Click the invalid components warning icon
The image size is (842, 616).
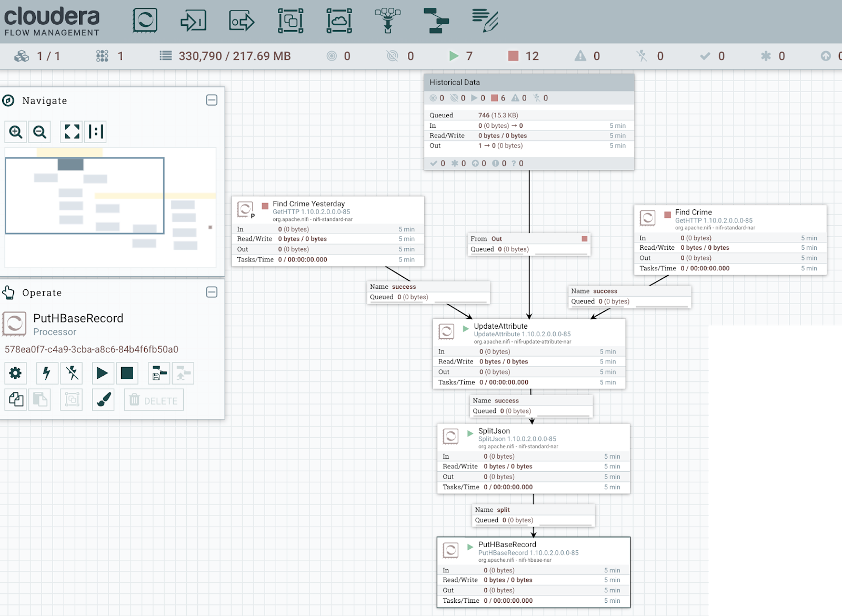580,56
